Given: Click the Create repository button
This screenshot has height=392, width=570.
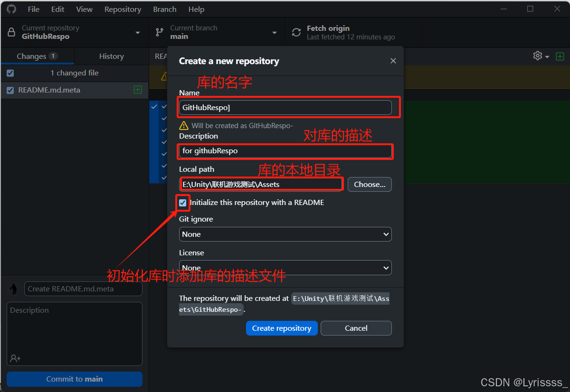Looking at the screenshot, I should click(282, 328).
